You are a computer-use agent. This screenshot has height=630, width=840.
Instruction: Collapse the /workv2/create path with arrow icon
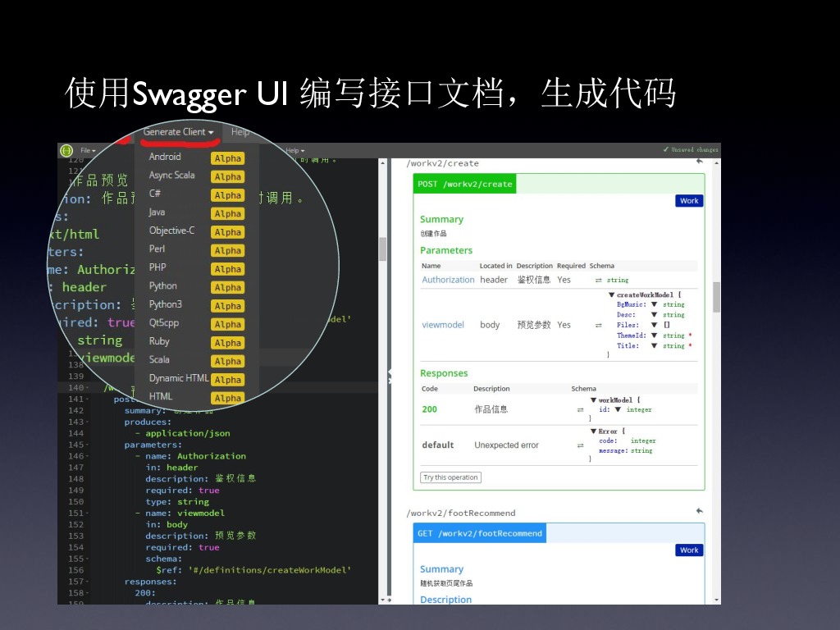(699, 162)
